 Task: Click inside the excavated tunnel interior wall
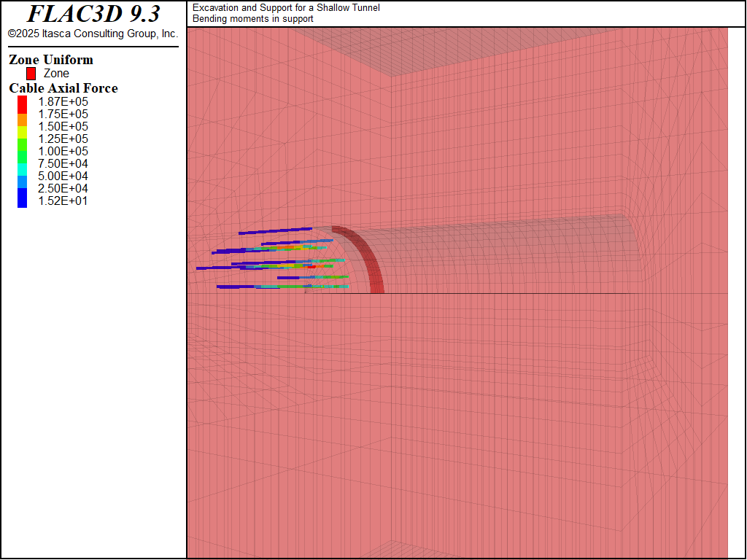(x=496, y=255)
